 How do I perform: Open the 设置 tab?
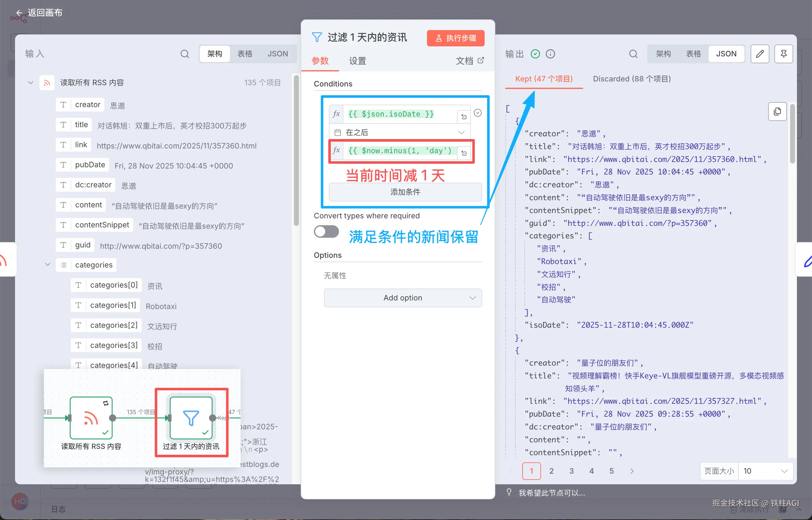point(357,61)
